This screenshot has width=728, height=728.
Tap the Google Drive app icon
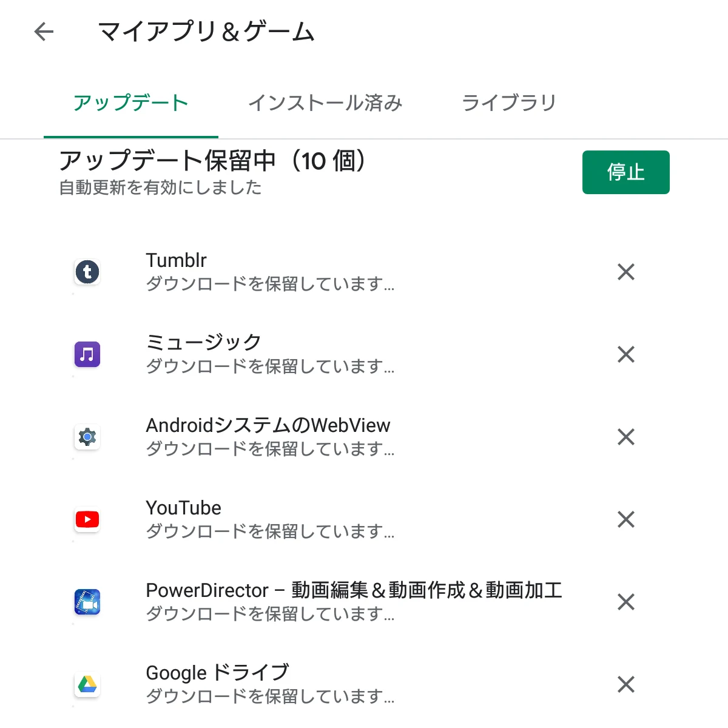pyautogui.click(x=87, y=684)
